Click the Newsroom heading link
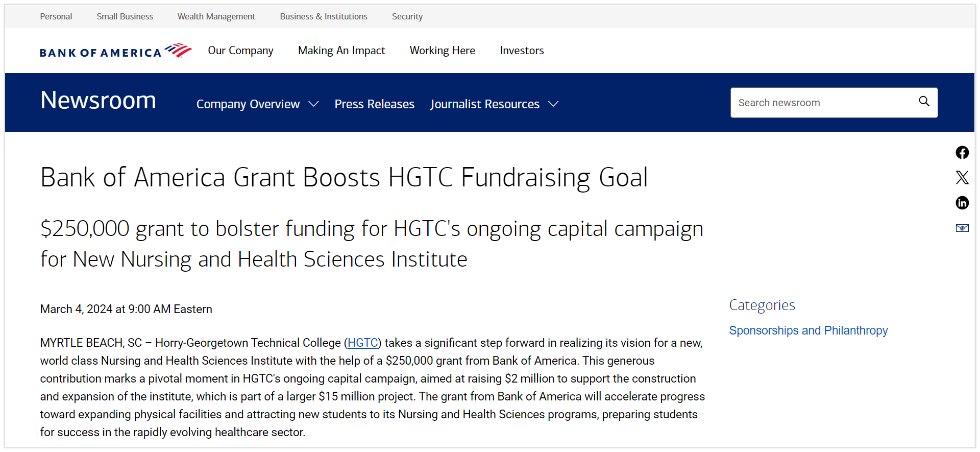The width and height of the screenshot is (980, 452). 98,100
